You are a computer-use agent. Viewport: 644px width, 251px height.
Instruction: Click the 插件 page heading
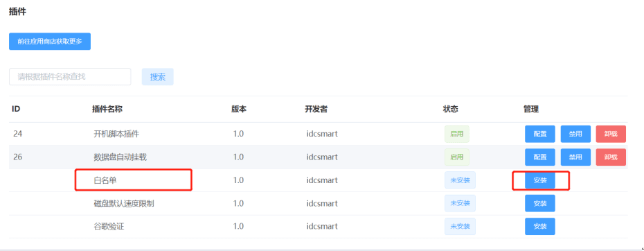coord(17,12)
